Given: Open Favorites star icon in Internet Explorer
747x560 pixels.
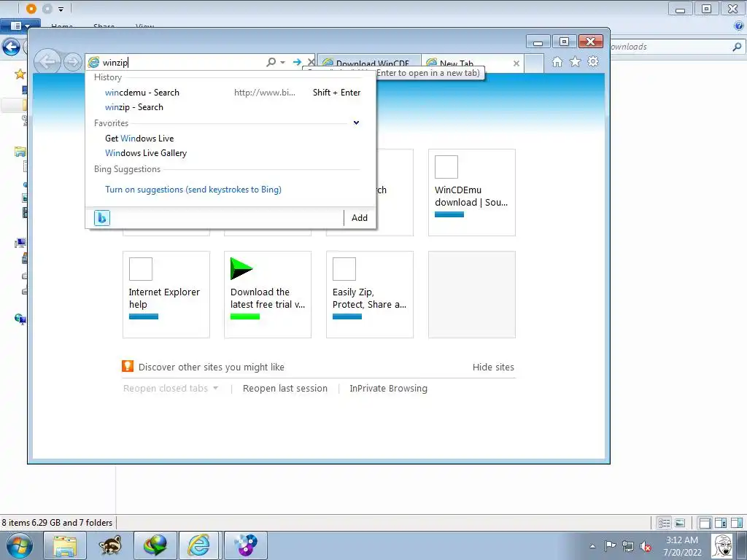Looking at the screenshot, I should pyautogui.click(x=575, y=62).
